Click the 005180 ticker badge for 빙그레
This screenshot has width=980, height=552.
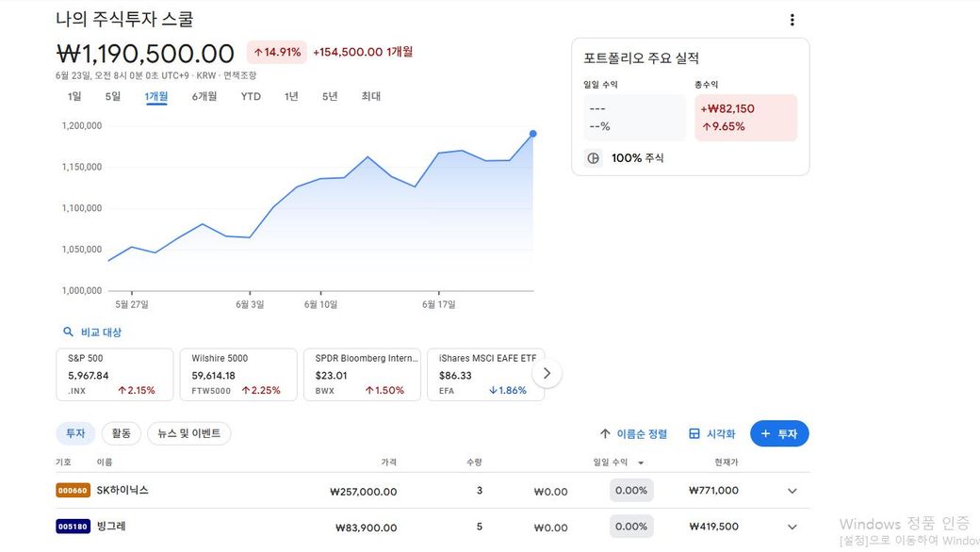[73, 527]
